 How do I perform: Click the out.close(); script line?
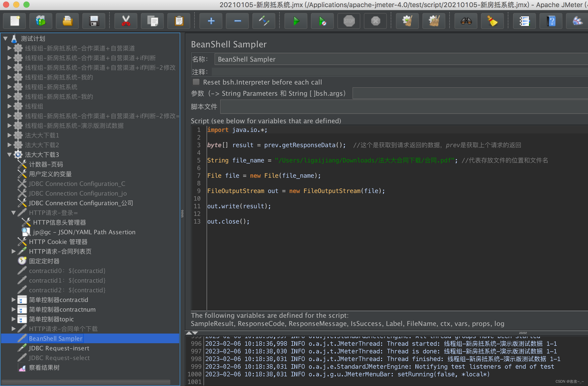(x=228, y=221)
